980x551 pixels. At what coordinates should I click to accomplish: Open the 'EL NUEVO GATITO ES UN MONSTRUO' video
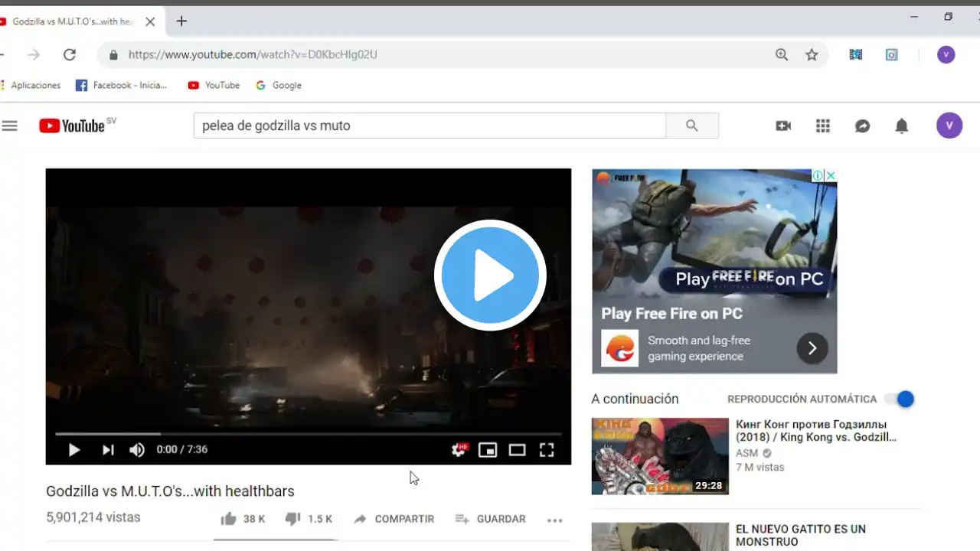point(801,535)
